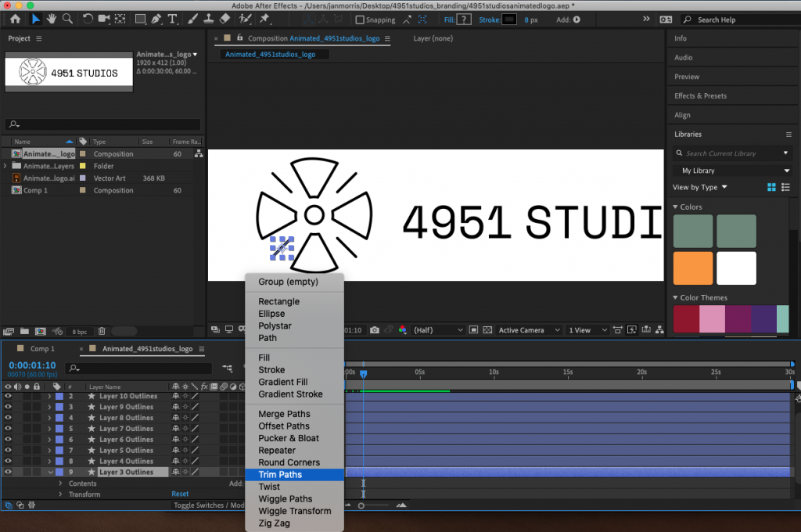Click the Add shape button in toolbar
The width and height of the screenshot is (801, 532).
[x=577, y=20]
